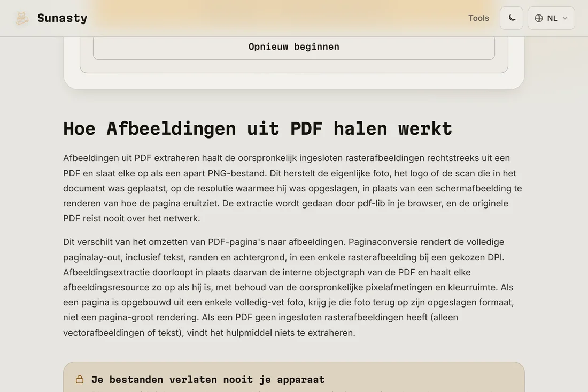Expand the NL language dropdown
The width and height of the screenshot is (588, 392).
[x=551, y=18]
